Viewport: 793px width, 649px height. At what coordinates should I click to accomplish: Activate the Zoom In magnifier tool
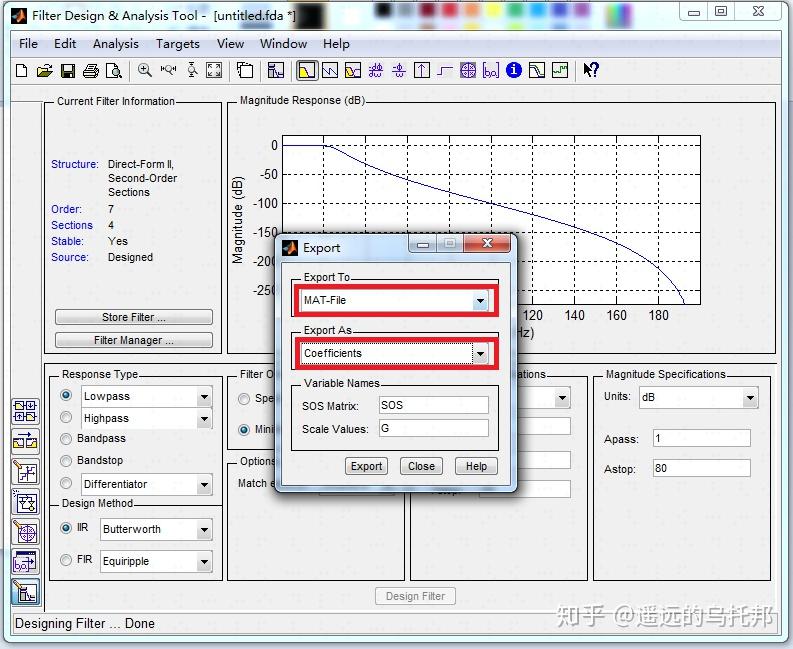(x=145, y=70)
